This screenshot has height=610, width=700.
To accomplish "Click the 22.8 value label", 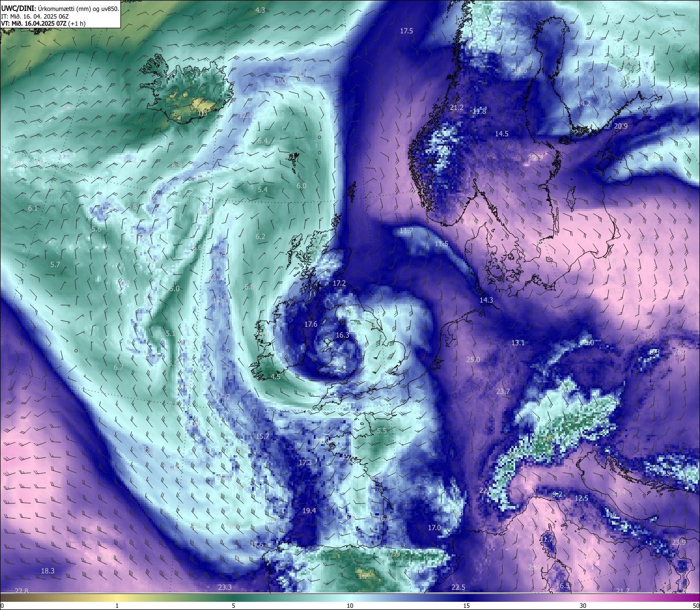I will pos(21,591).
